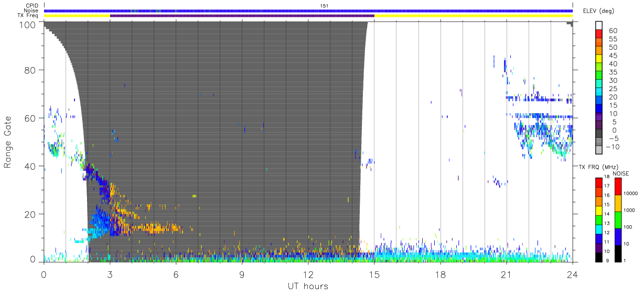644x297 pixels.
Task: Click the 24 tick label on UT hours axis
Action: 573,274
